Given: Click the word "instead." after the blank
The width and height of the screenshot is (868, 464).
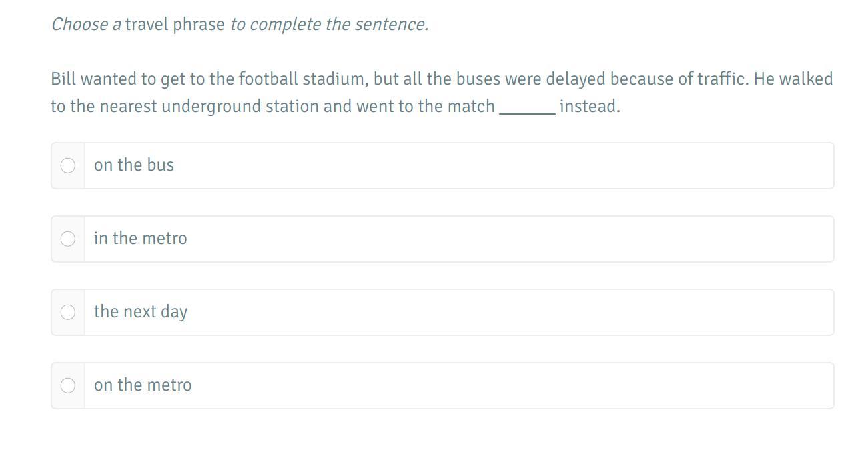Looking at the screenshot, I should pyautogui.click(x=590, y=107).
